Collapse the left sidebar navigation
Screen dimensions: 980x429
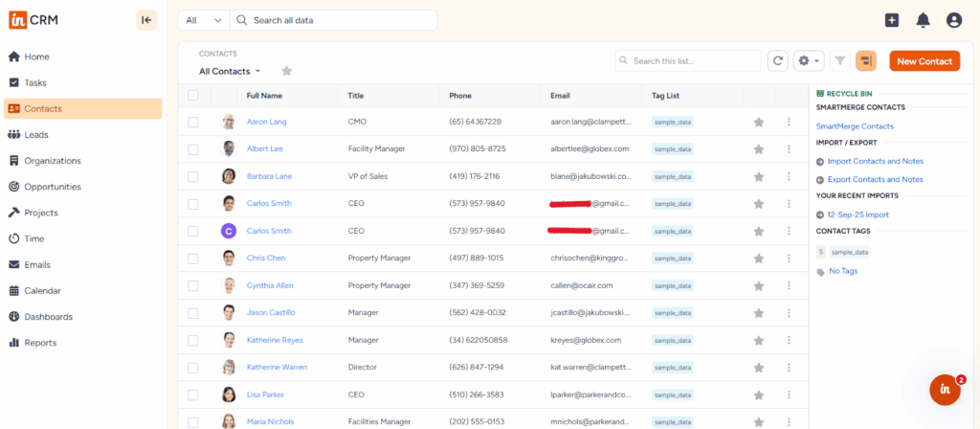tap(146, 20)
